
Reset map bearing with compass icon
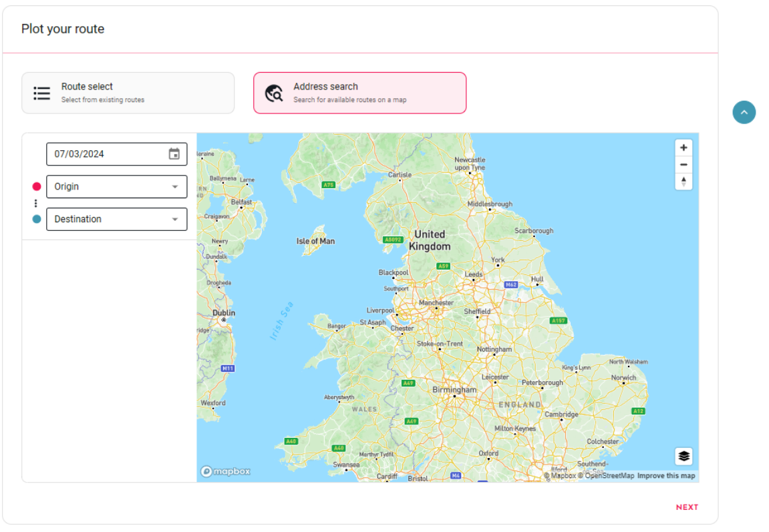(x=683, y=182)
